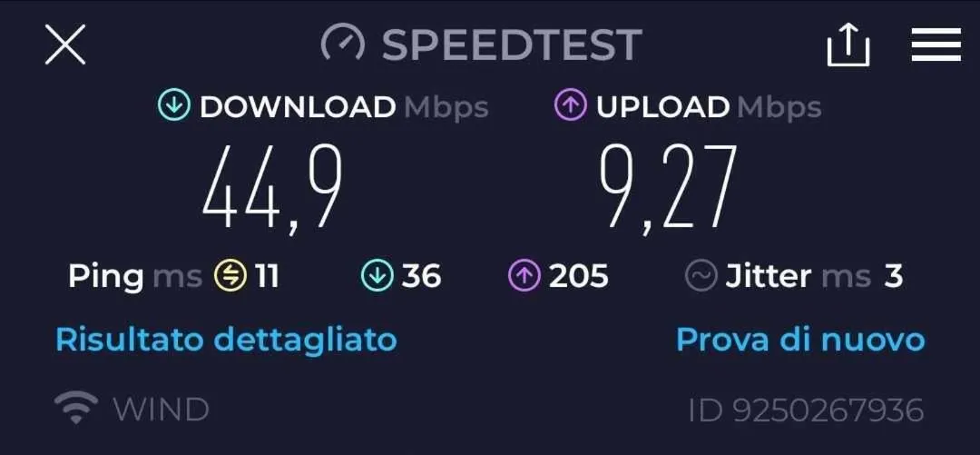The width and height of the screenshot is (980, 455).
Task: Tap the download latency icon next to 36
Action: 377,276
